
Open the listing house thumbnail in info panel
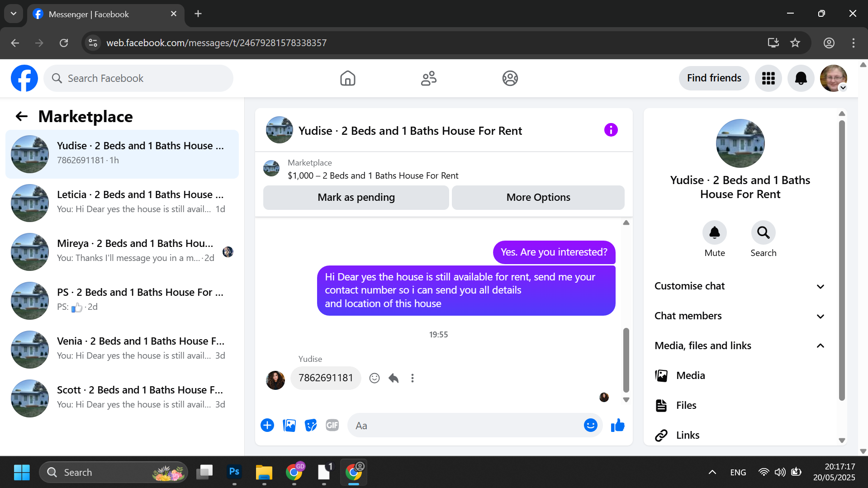[740, 143]
